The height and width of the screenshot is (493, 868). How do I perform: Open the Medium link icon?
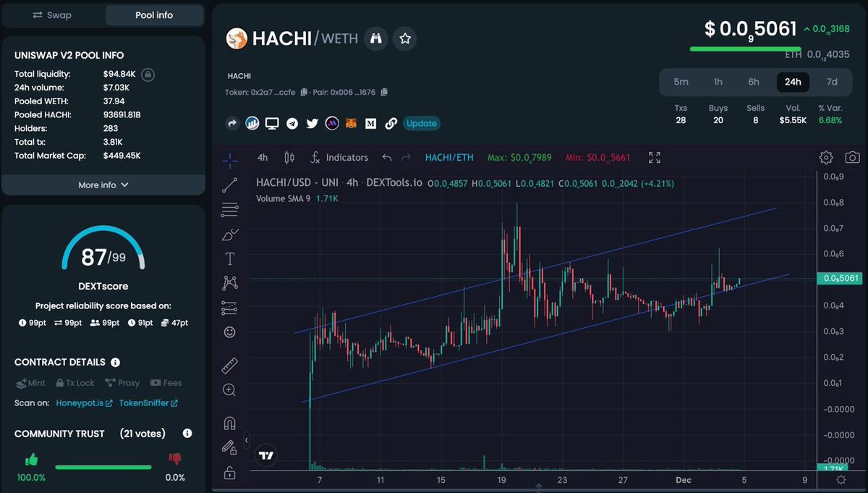(371, 123)
